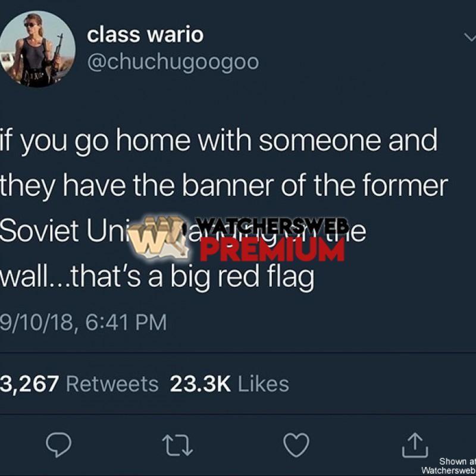Visit the @chuchugoogoo handle

click(173, 63)
